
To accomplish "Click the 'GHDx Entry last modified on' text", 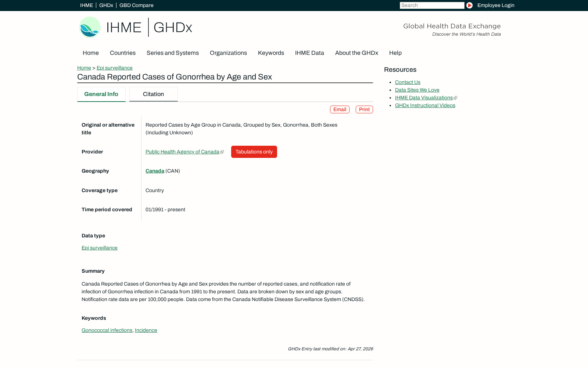I will tap(330, 349).
